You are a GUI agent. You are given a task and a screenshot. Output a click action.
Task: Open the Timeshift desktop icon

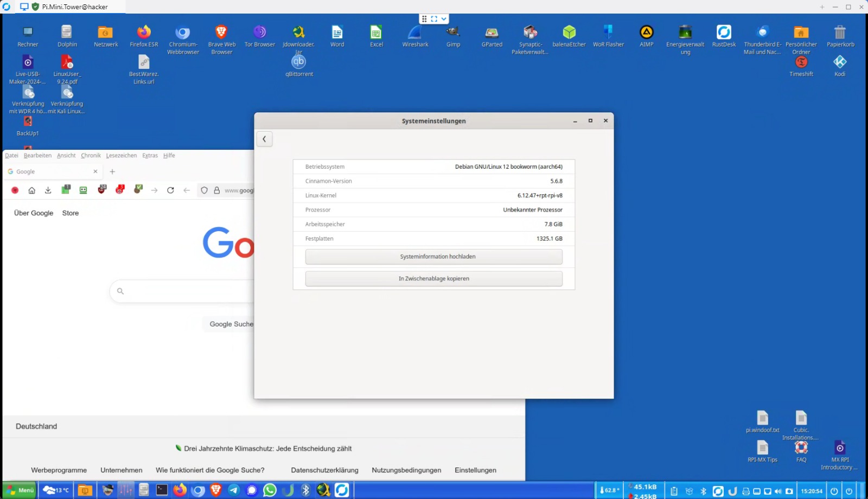(801, 66)
